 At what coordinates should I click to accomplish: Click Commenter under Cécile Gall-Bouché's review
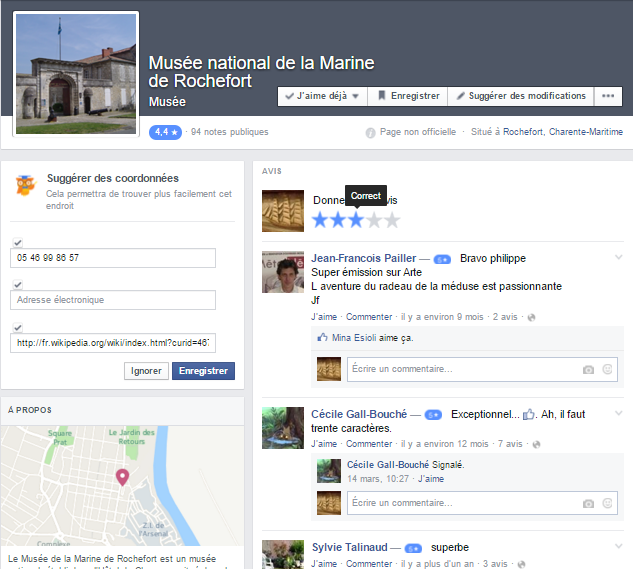point(369,444)
